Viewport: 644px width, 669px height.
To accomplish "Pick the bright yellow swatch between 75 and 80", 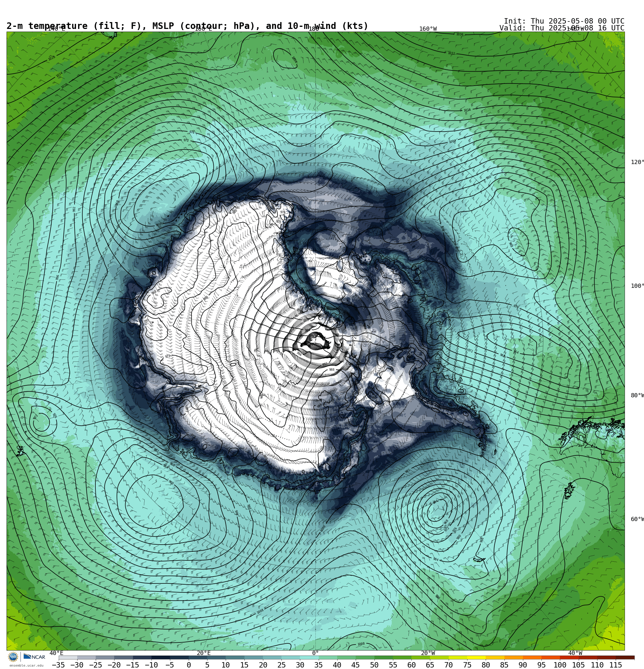I will pyautogui.click(x=476, y=657).
